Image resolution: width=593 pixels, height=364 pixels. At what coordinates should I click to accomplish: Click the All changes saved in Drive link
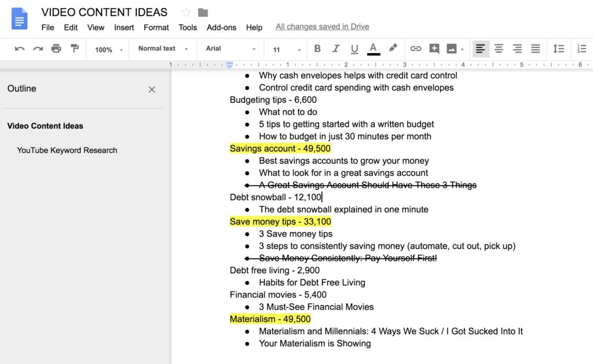pos(322,27)
